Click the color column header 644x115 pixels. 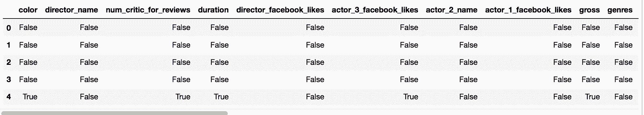pos(28,10)
